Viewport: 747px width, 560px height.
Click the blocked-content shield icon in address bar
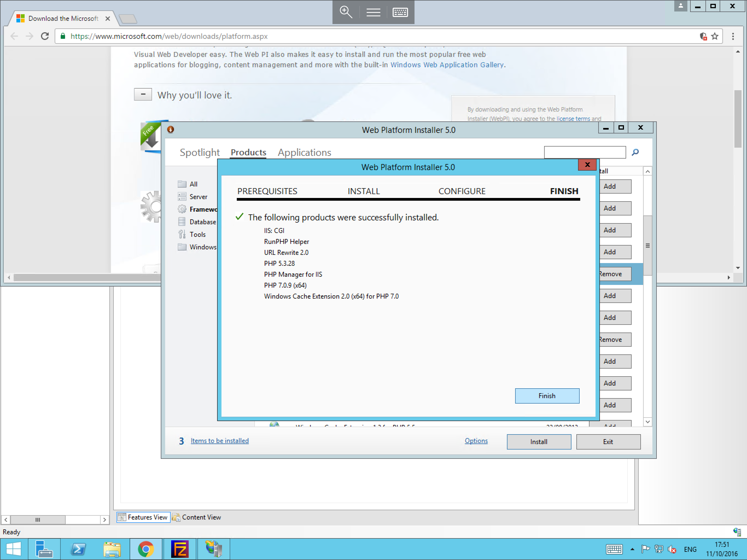703,36
